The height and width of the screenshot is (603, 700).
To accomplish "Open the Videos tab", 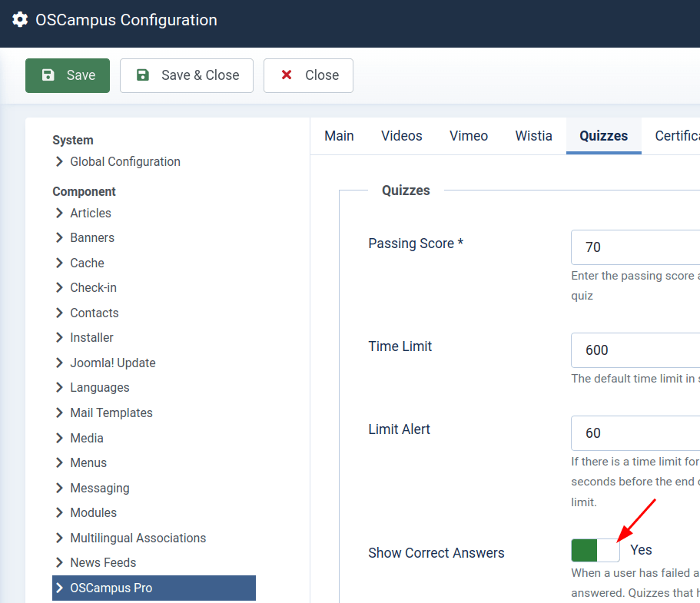I will (401, 136).
